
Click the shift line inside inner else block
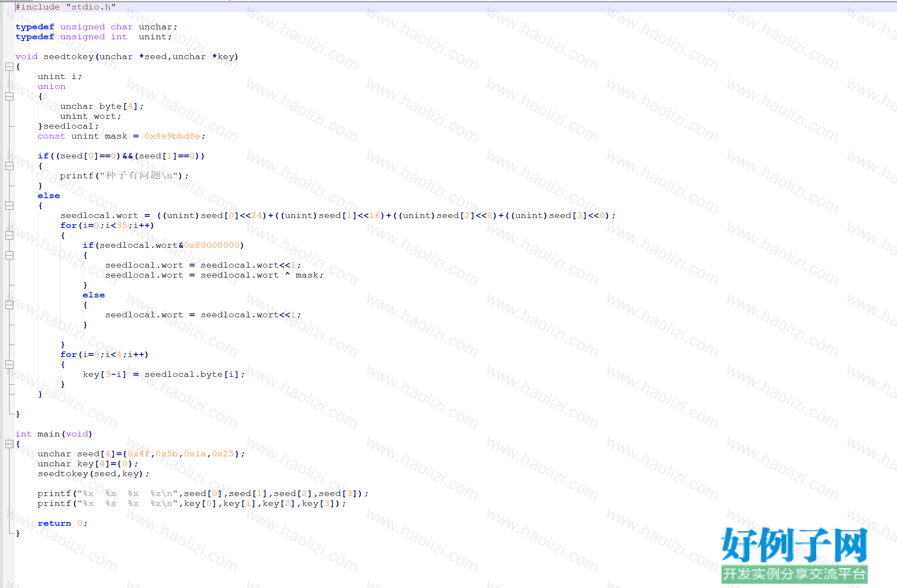(203, 315)
